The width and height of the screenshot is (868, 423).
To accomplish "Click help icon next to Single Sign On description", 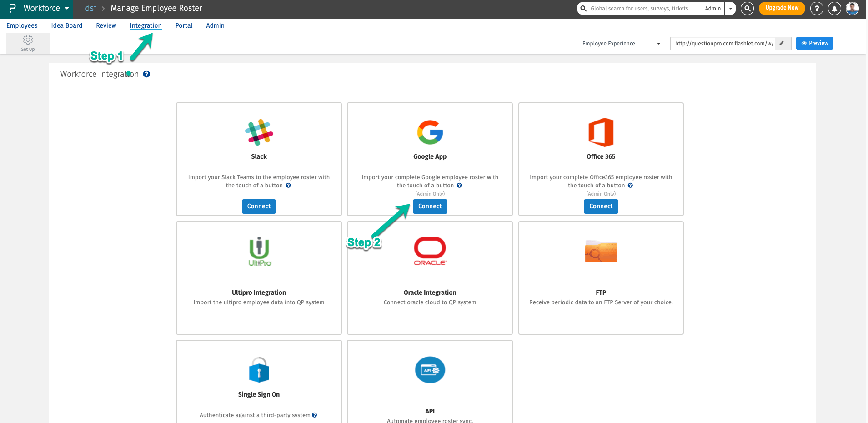I will point(315,415).
